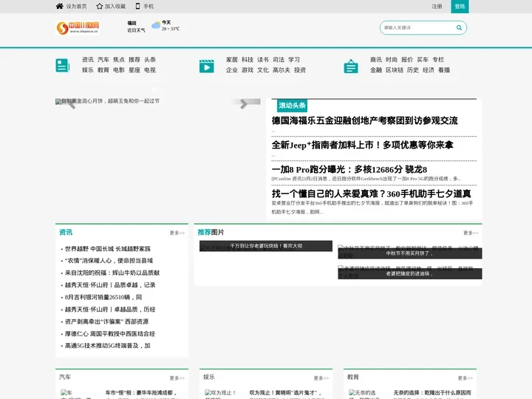Open news 8月吉利银河销量26510辆

pos(103,297)
